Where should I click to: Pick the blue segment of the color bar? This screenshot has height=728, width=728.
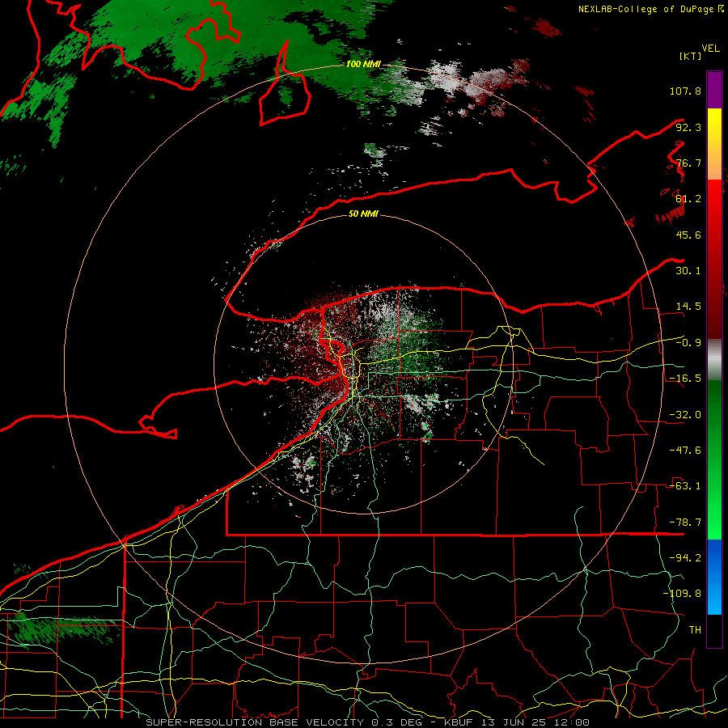click(714, 577)
